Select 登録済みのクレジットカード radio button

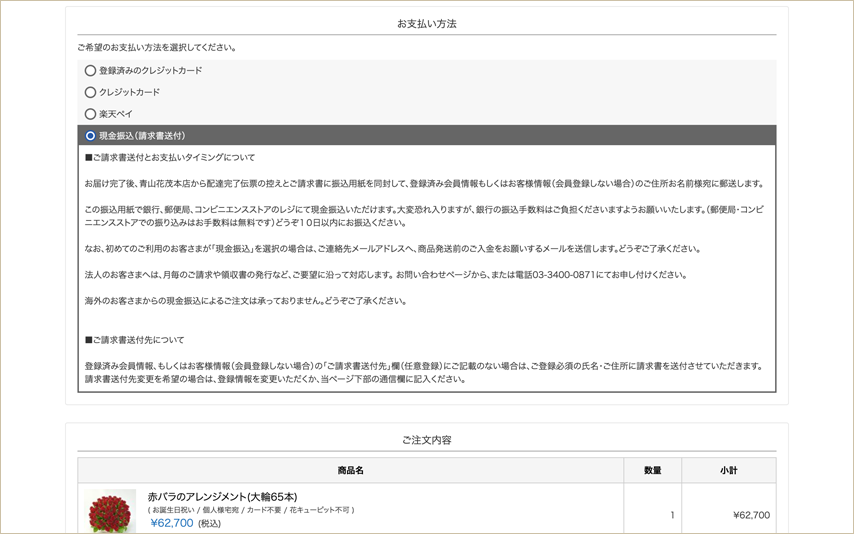pos(91,71)
